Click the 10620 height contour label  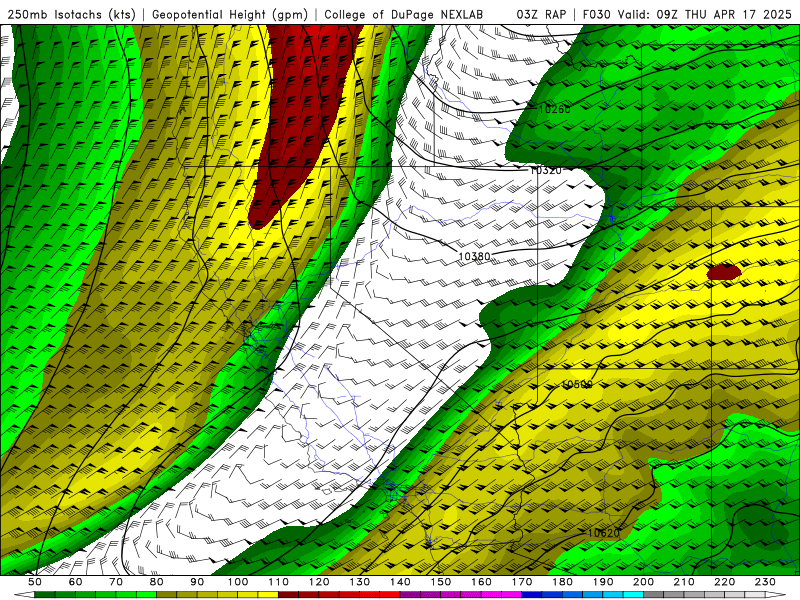click(x=604, y=534)
